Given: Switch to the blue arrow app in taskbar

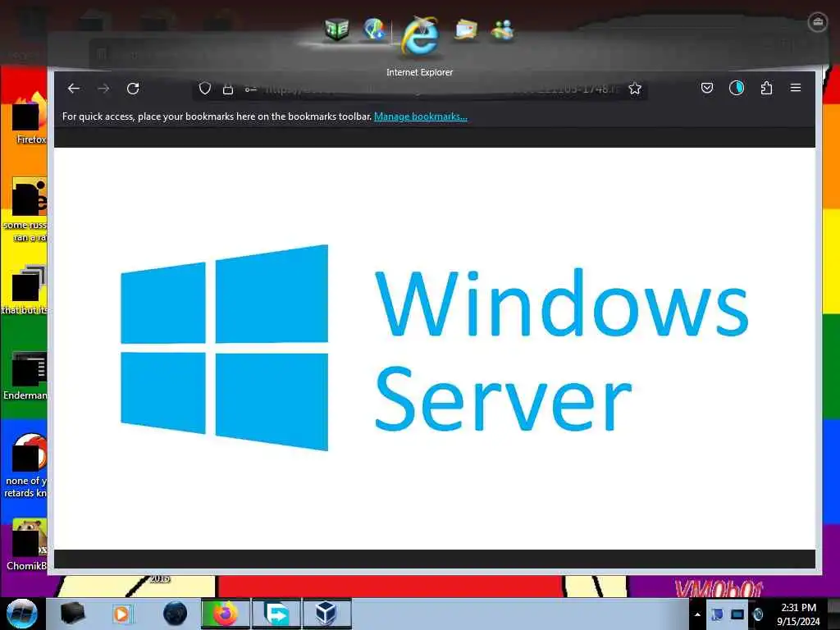Looking at the screenshot, I should (276, 614).
